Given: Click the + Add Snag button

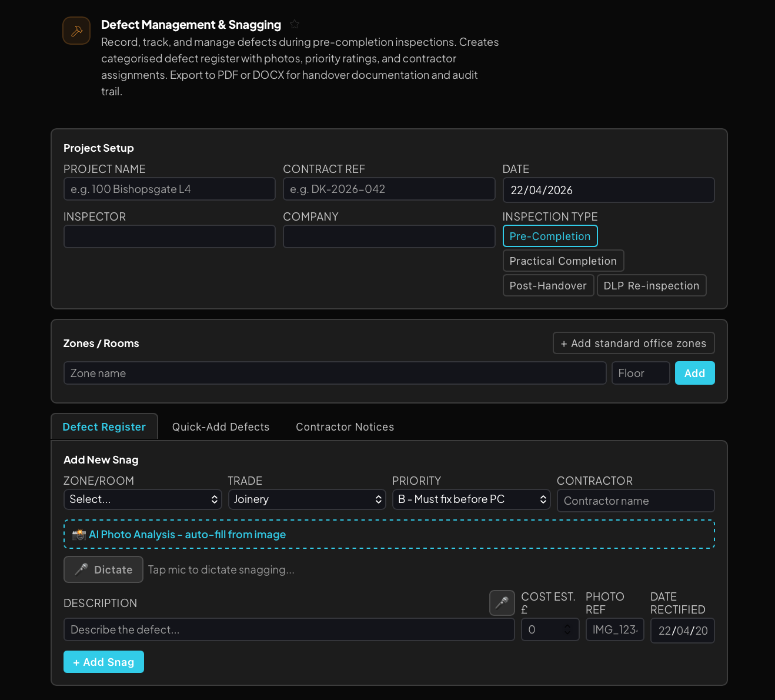Looking at the screenshot, I should click(103, 662).
